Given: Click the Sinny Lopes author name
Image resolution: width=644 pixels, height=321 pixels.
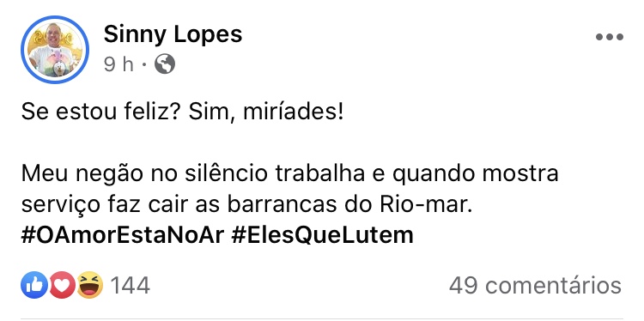Looking at the screenshot, I should [173, 34].
